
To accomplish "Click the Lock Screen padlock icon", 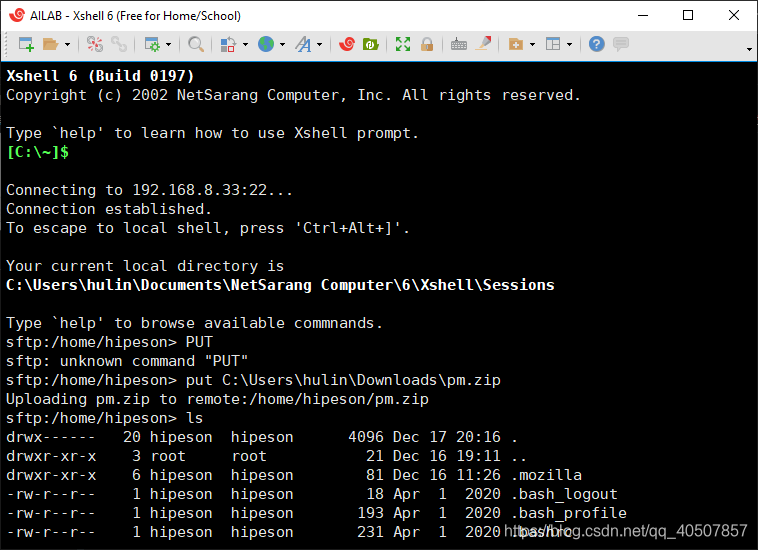I will click(427, 44).
